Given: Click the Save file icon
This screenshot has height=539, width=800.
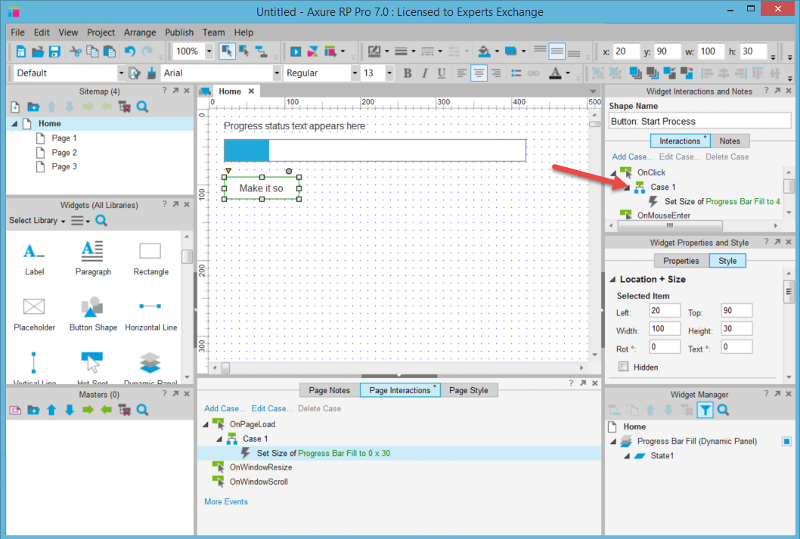Looking at the screenshot, I should 52,51.
